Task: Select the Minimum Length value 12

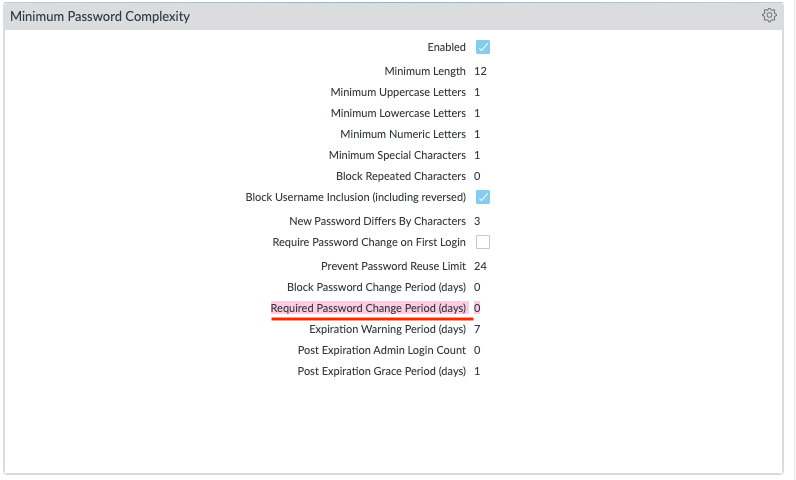Action: pyautogui.click(x=480, y=72)
